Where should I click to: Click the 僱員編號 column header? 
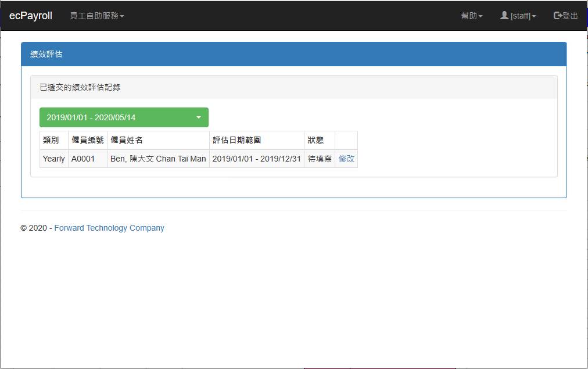88,140
